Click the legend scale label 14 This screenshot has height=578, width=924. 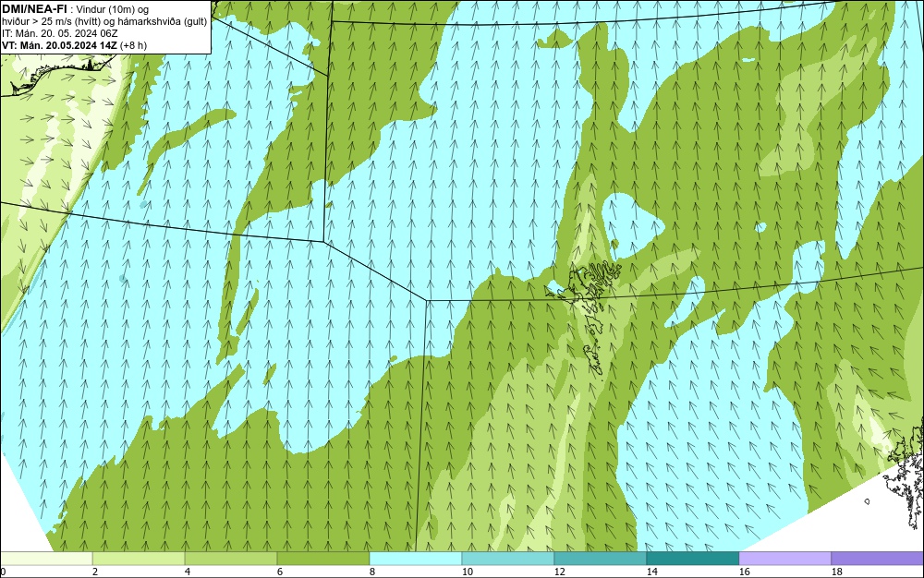[x=651, y=572]
